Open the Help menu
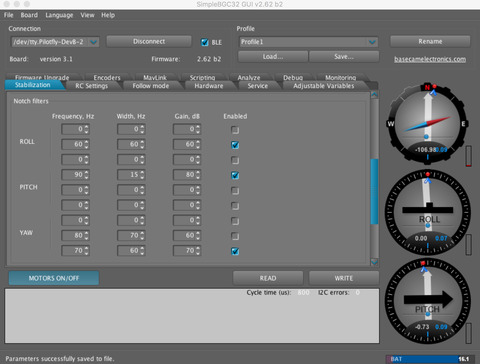 tap(108, 15)
